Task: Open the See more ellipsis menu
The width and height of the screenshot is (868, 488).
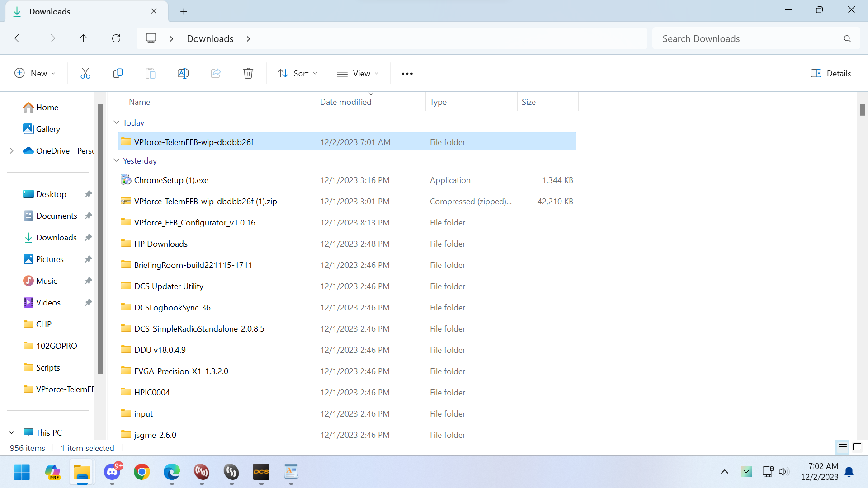Action: tap(407, 73)
